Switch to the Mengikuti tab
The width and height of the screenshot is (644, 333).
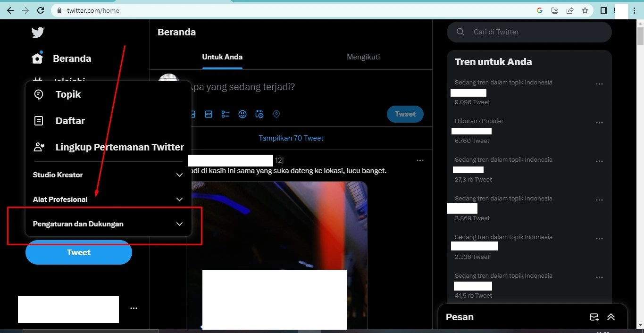click(x=363, y=57)
